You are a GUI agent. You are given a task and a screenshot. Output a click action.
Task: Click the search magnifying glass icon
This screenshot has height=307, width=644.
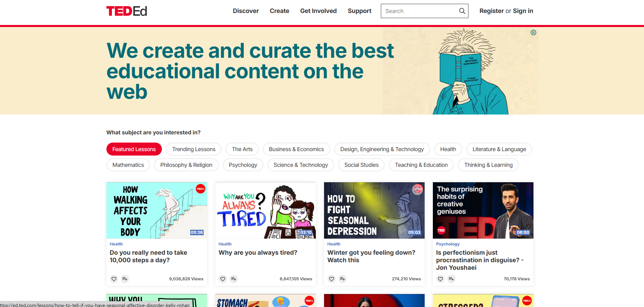[x=462, y=11]
